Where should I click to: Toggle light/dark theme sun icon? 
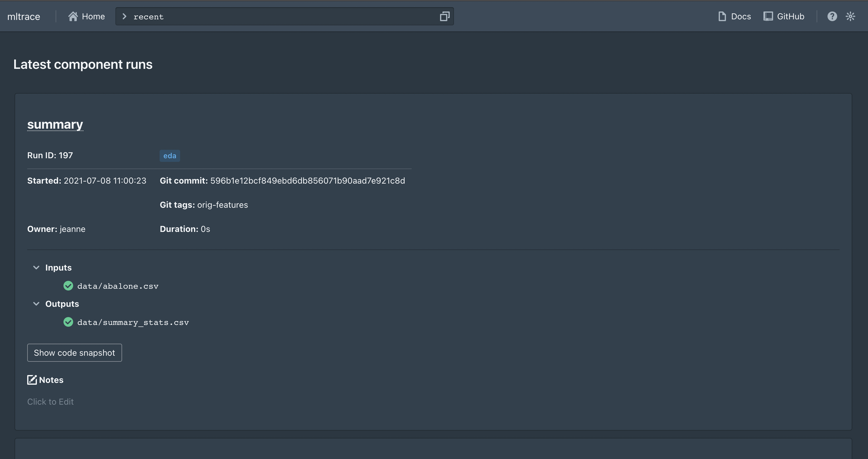coord(850,16)
